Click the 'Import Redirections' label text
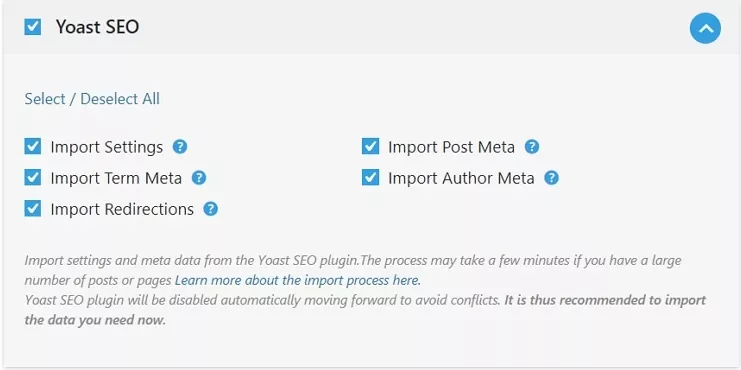The width and height of the screenshot is (741, 370). click(x=122, y=209)
